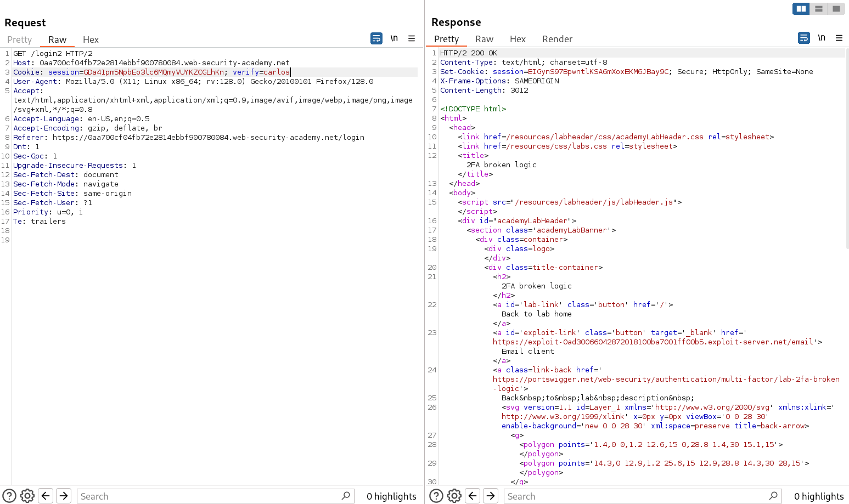849x504 pixels.
Task: Go to next match in Request
Action: coord(64,496)
